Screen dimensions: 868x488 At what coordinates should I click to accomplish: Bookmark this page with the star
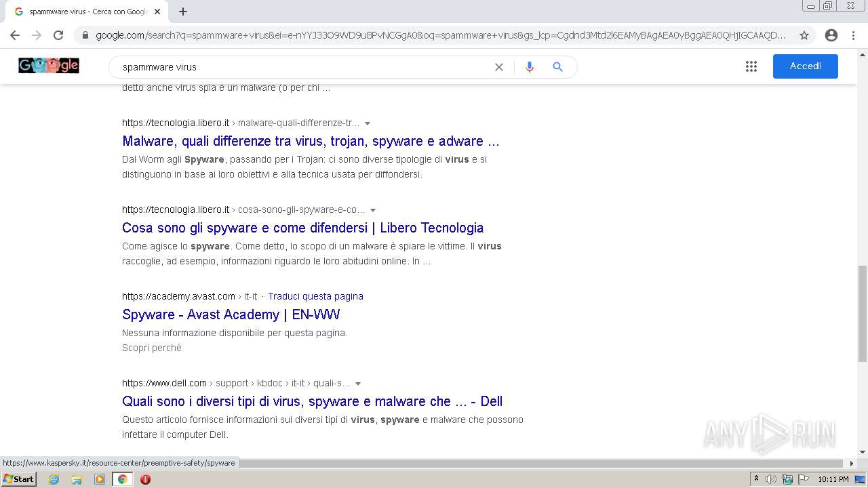coord(804,35)
